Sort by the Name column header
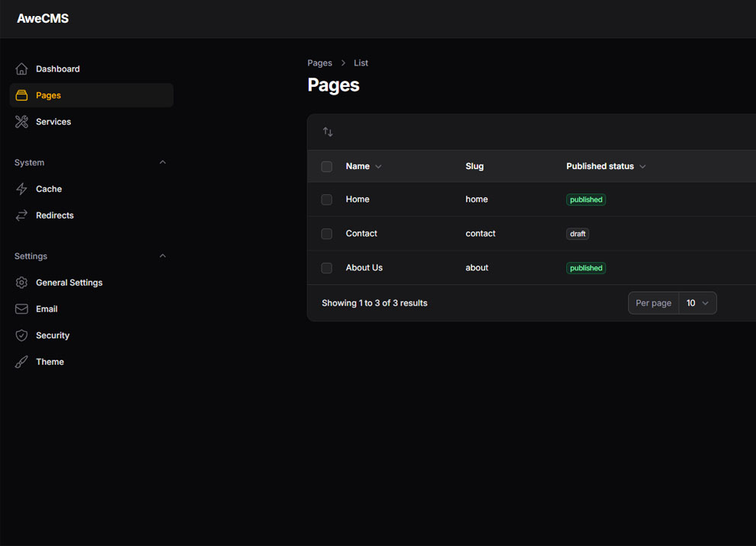This screenshot has width=756, height=546. 364,166
